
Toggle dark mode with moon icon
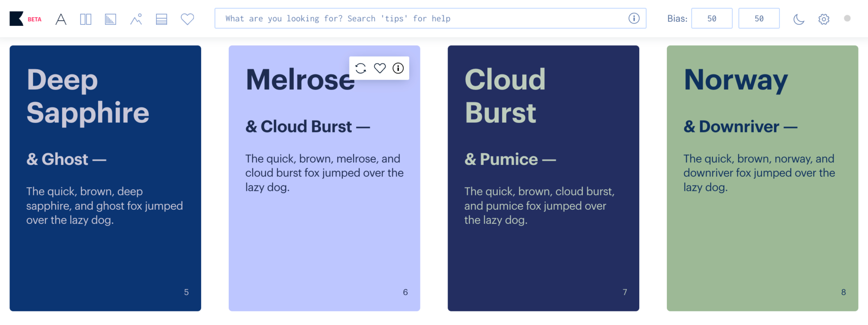pyautogui.click(x=799, y=19)
